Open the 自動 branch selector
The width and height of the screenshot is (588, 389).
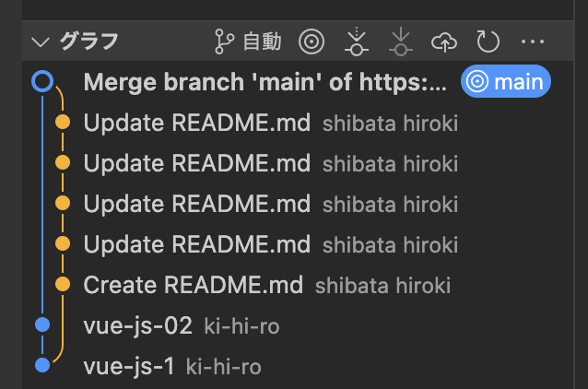(248, 41)
